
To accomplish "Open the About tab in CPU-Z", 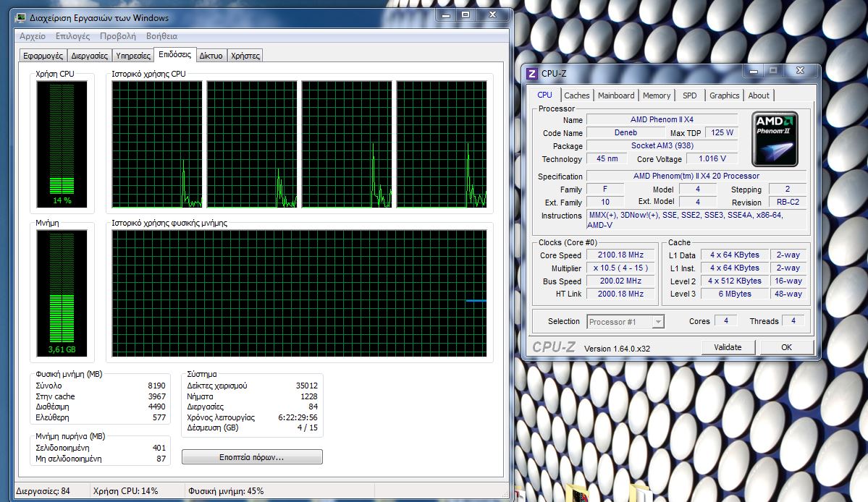I will (x=759, y=95).
